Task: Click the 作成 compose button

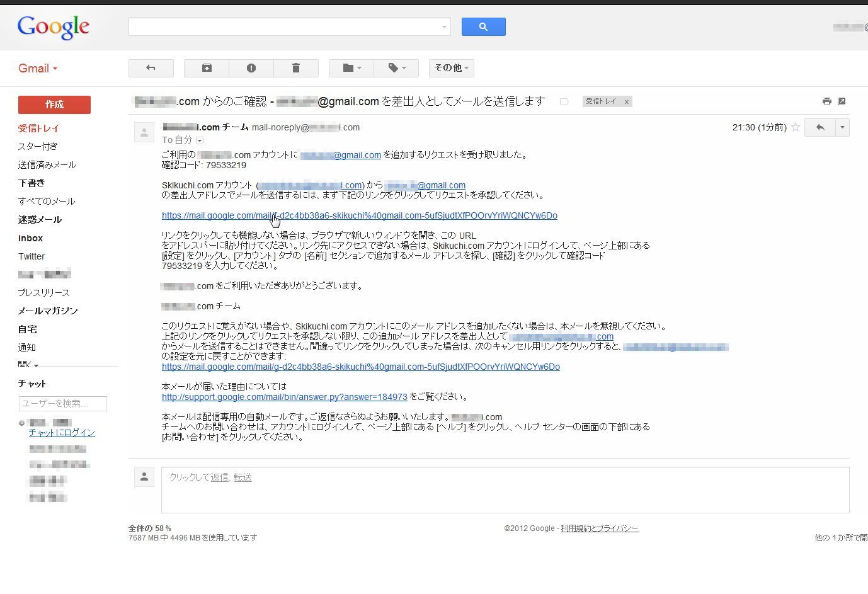Action: pyautogui.click(x=54, y=105)
